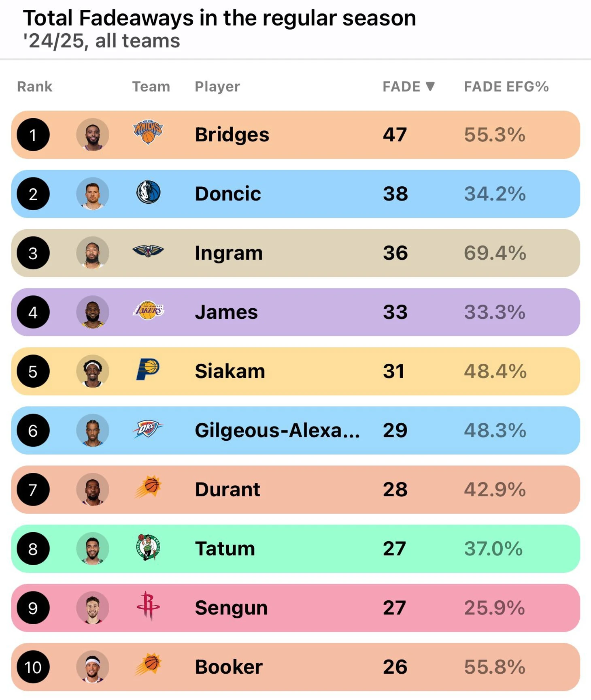
Task: Click the Celtics logo beside Tatum
Action: (x=148, y=547)
